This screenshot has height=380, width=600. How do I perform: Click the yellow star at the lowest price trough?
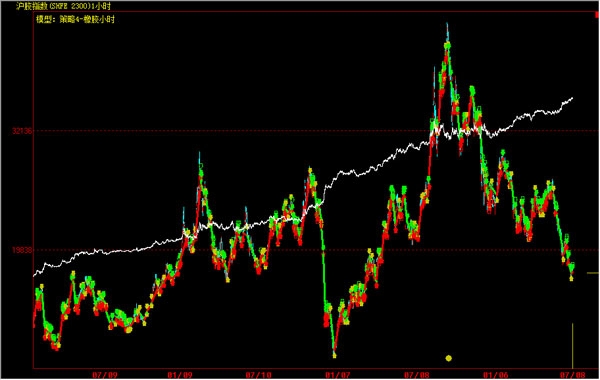click(334, 356)
